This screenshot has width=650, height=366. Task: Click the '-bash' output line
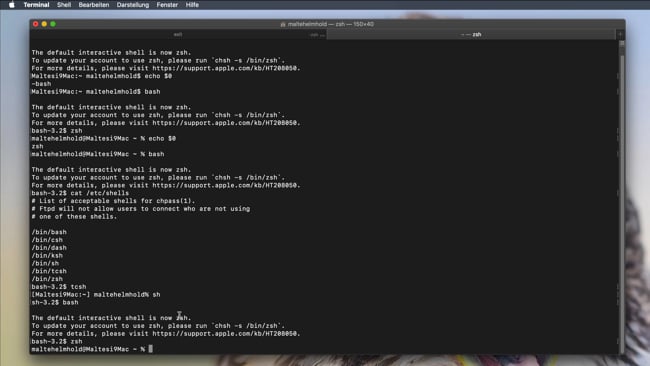click(x=41, y=84)
